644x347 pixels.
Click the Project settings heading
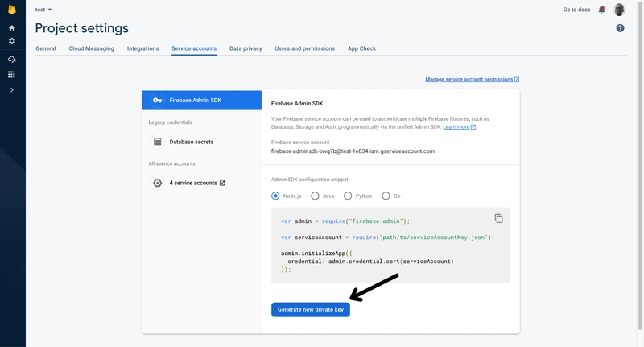pos(82,28)
